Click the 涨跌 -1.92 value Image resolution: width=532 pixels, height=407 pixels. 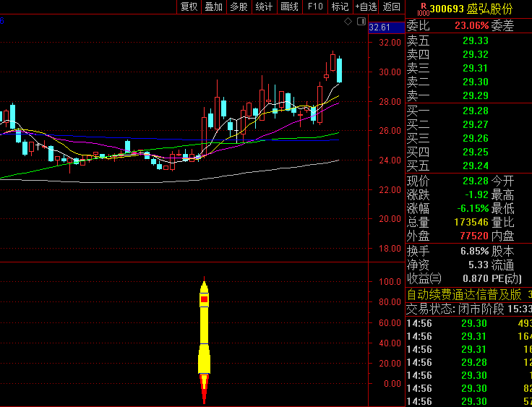pyautogui.click(x=476, y=195)
